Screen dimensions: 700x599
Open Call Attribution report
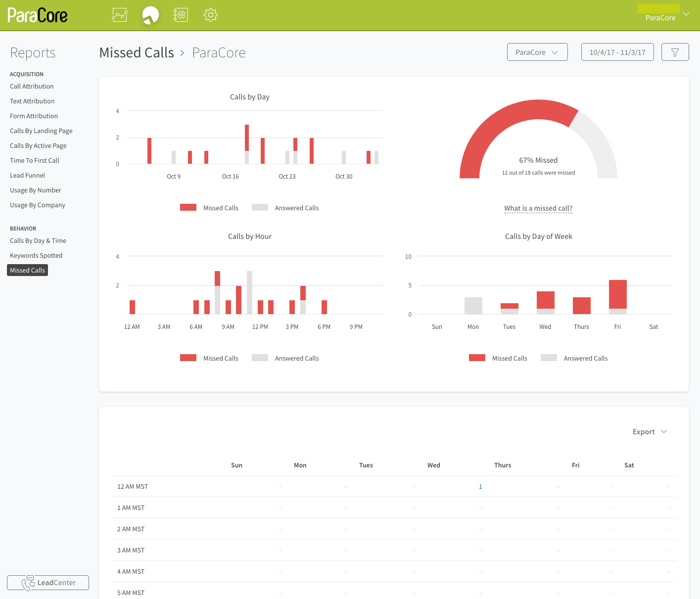(x=32, y=86)
